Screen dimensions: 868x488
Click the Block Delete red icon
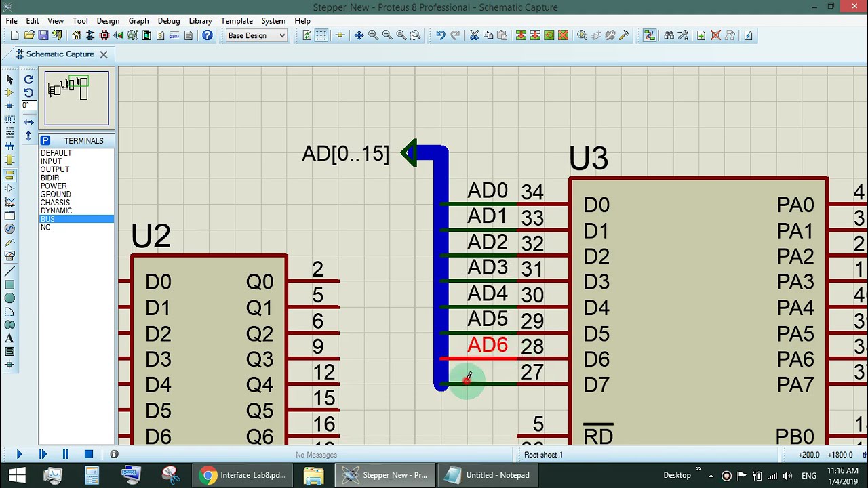(x=563, y=35)
